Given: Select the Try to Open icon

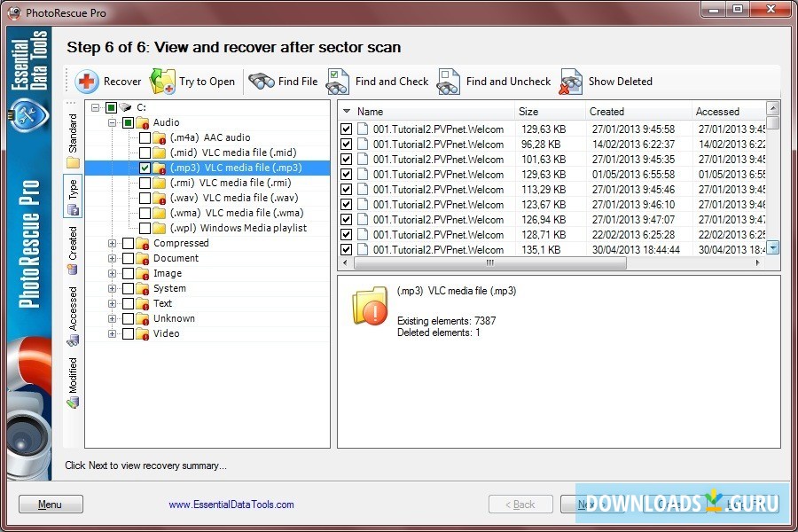Looking at the screenshot, I should pyautogui.click(x=161, y=81).
